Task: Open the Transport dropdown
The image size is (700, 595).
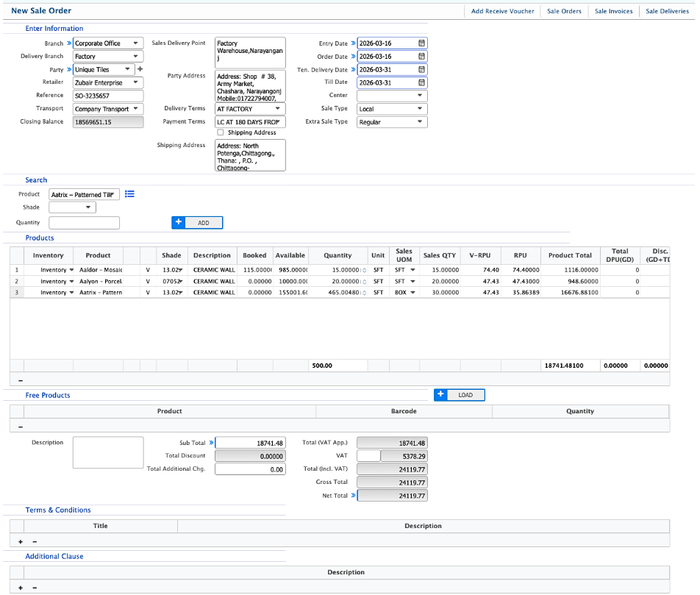Action: (x=108, y=109)
